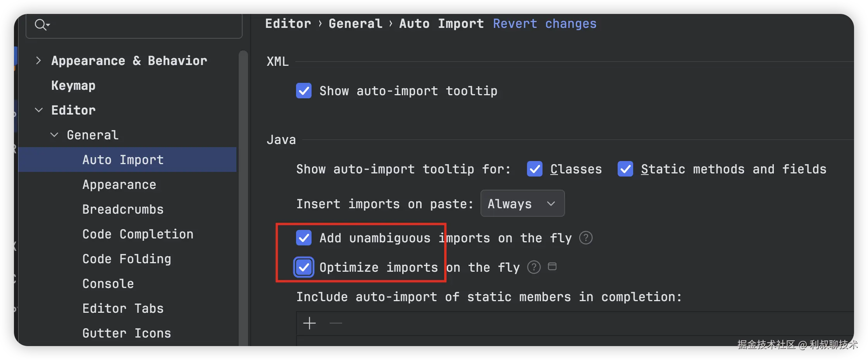Click 'Include auto-import of static members' label

point(489,297)
